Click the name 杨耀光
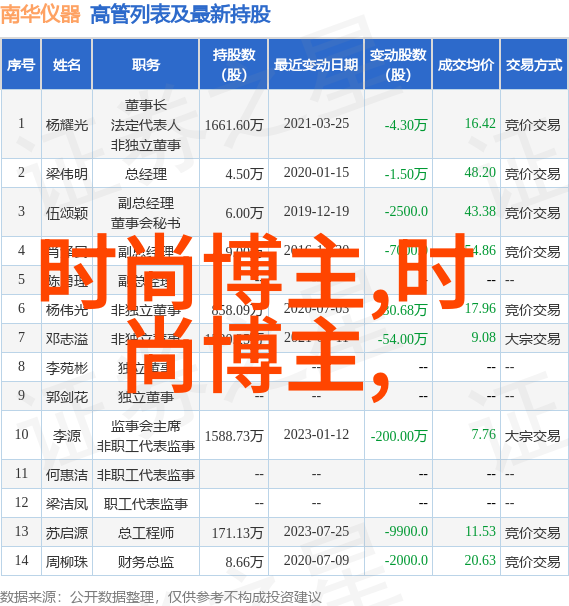The height and width of the screenshot is (606, 569). 67,125
